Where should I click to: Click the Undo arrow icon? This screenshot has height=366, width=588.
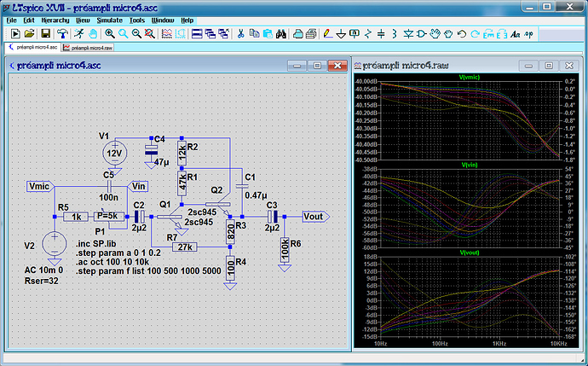click(x=462, y=34)
